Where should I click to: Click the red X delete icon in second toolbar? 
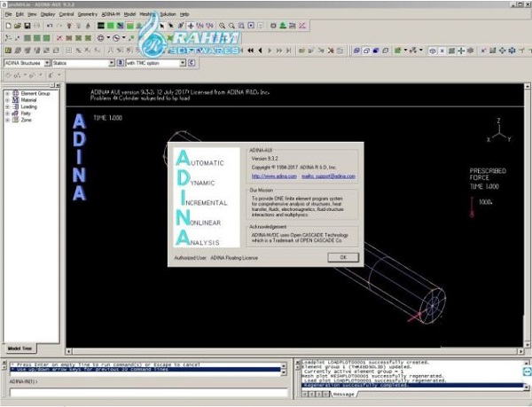coord(59,38)
